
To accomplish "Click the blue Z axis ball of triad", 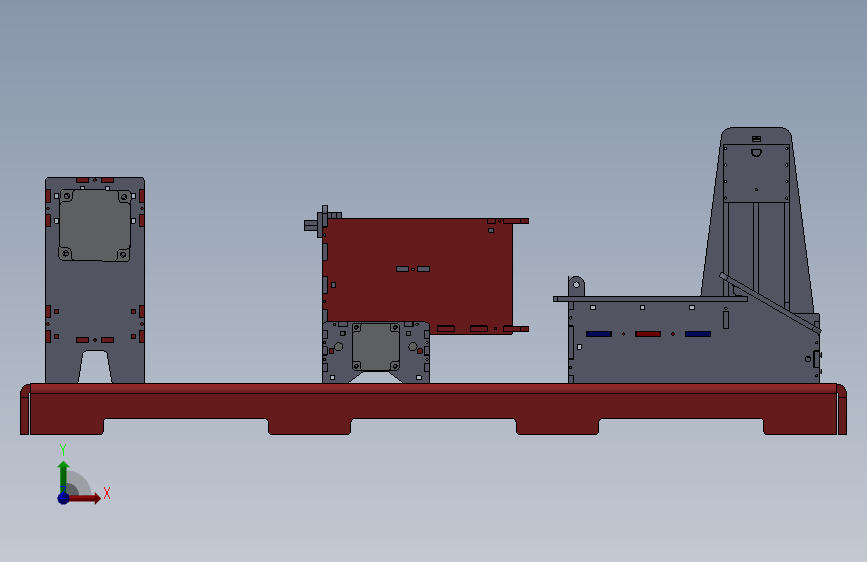I will 64,498.
